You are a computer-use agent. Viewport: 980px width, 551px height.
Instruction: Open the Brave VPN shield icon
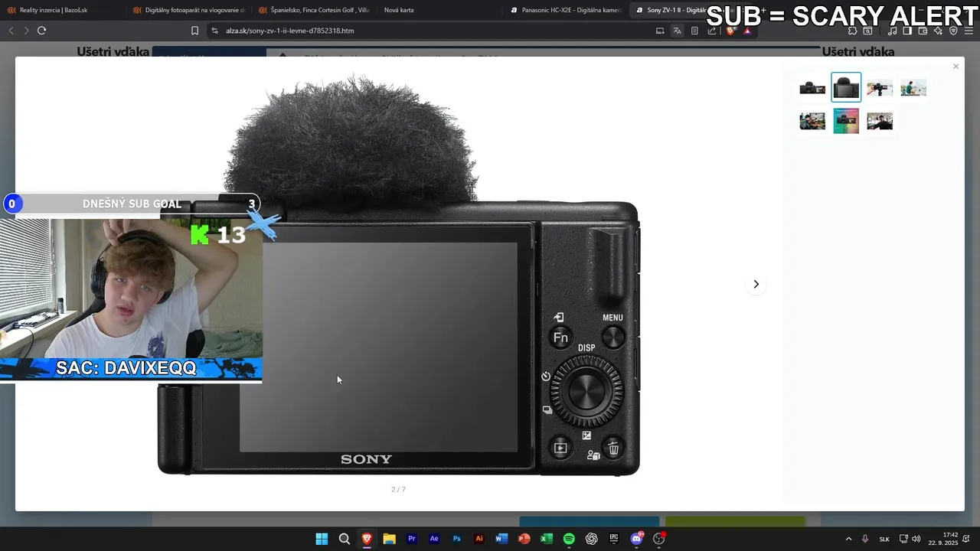click(x=953, y=31)
